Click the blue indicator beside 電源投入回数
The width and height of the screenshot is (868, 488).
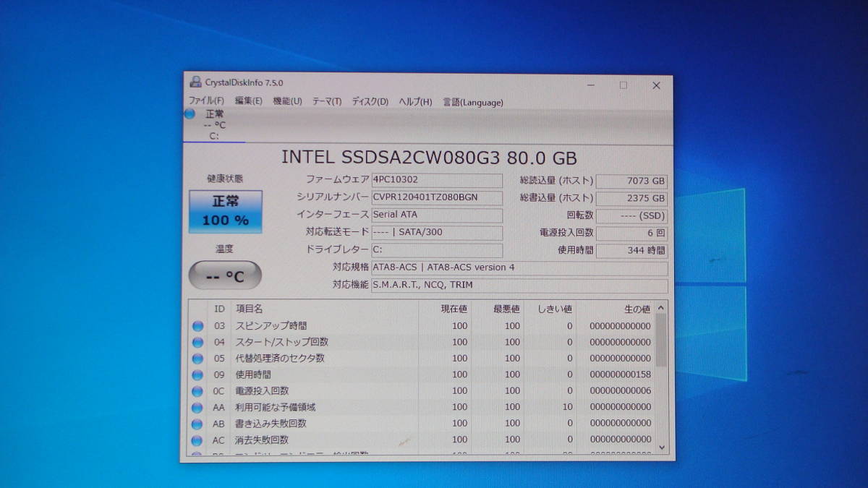(197, 390)
